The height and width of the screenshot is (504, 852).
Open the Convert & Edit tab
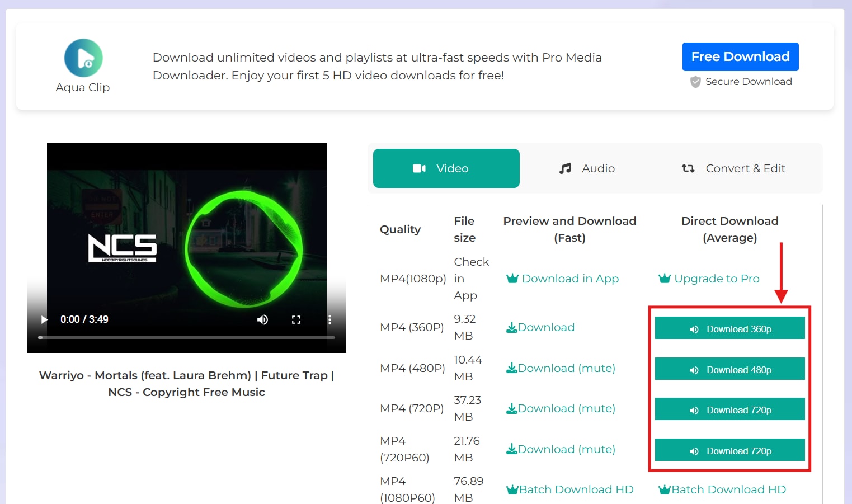(x=733, y=168)
